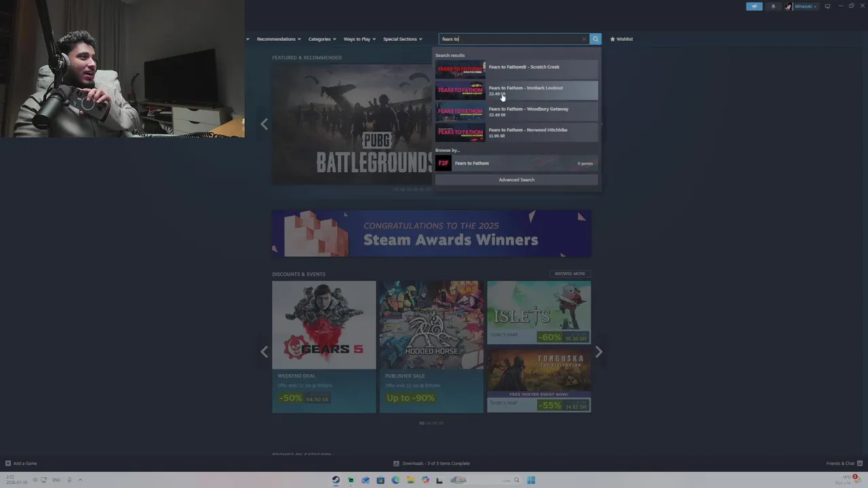
Task: Expand the Ways to Play menu
Action: [x=359, y=39]
